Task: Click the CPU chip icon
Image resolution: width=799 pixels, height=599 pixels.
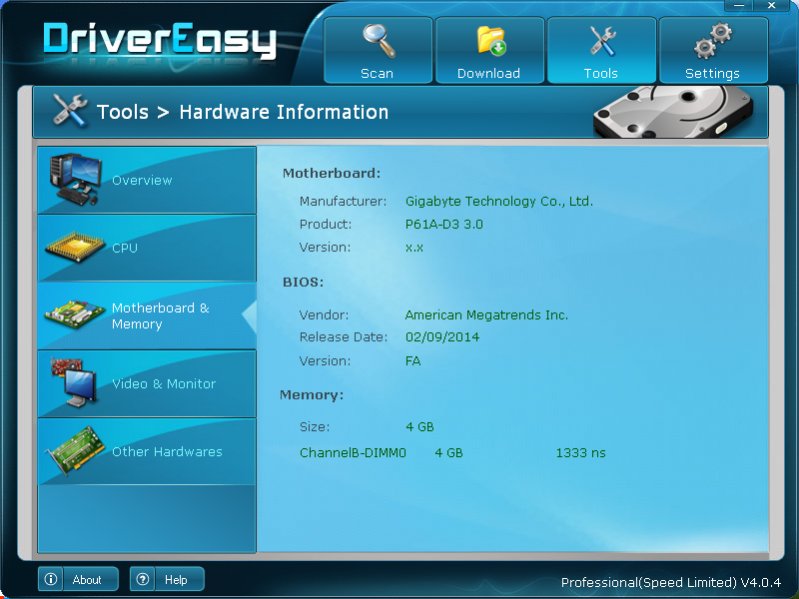Action: pyautogui.click(x=74, y=248)
